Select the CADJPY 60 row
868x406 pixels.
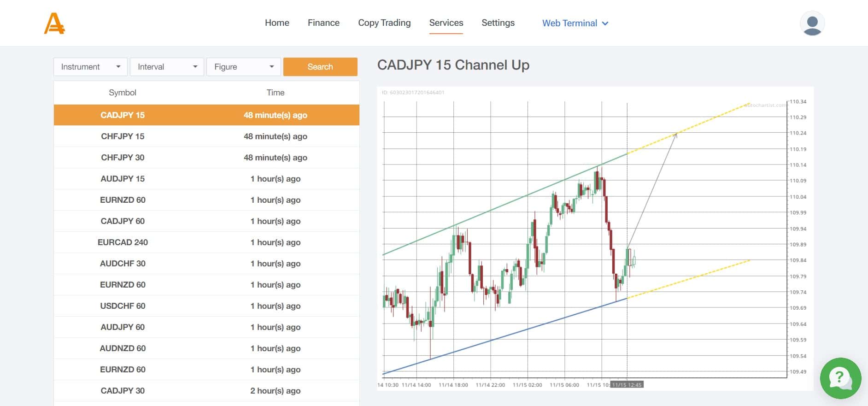[206, 221]
